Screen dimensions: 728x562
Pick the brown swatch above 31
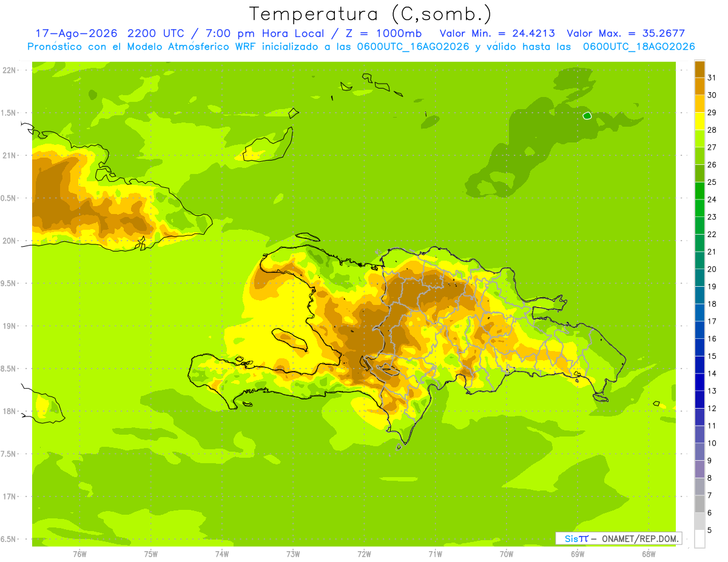pyautogui.click(x=699, y=69)
